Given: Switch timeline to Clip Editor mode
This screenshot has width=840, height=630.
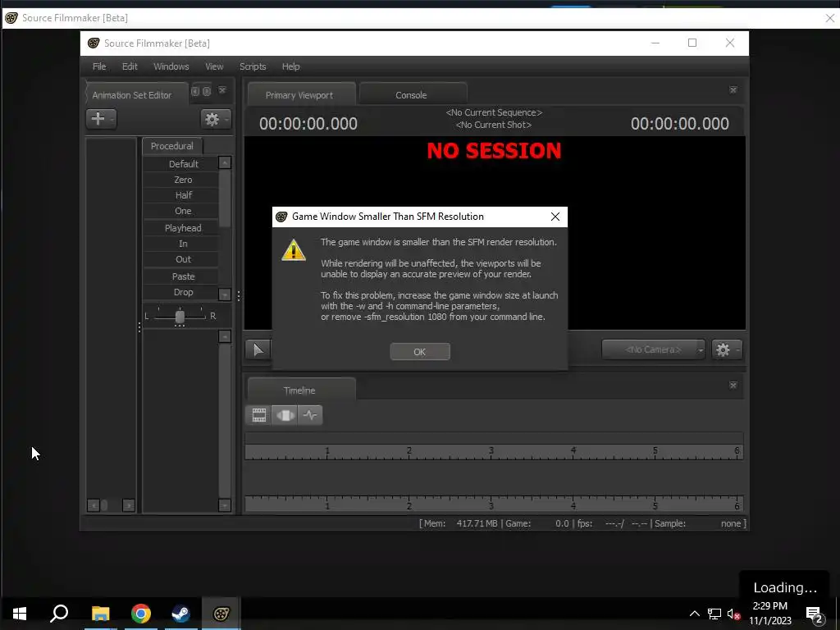Looking at the screenshot, I should (x=259, y=415).
